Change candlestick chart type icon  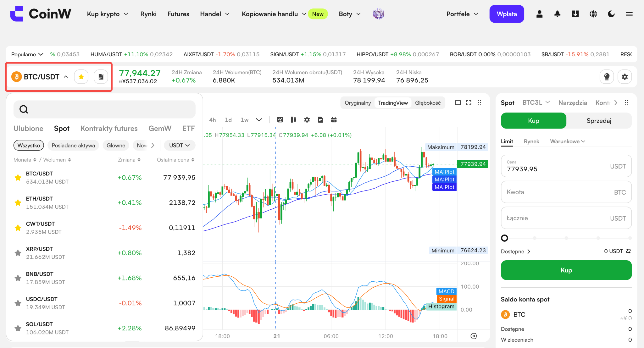tap(293, 120)
